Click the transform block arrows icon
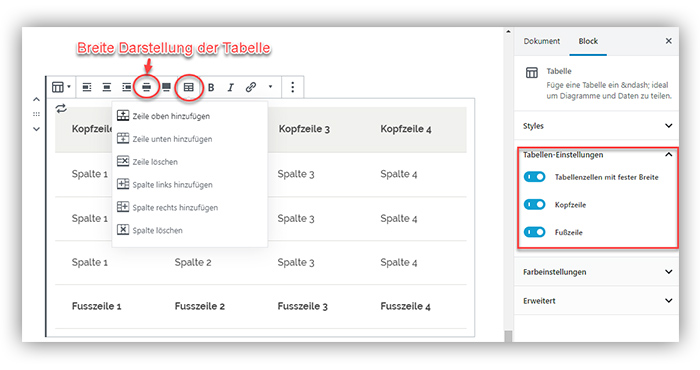The image size is (700, 370). [x=61, y=108]
